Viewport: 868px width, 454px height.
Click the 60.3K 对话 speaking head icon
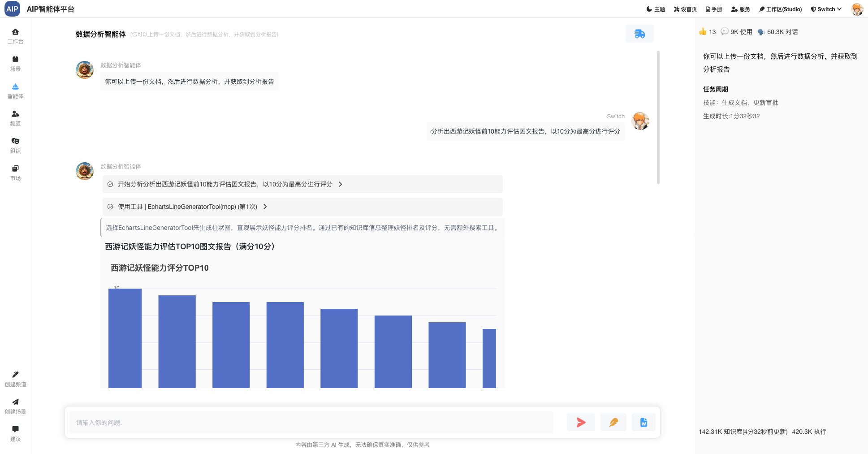coord(761,32)
